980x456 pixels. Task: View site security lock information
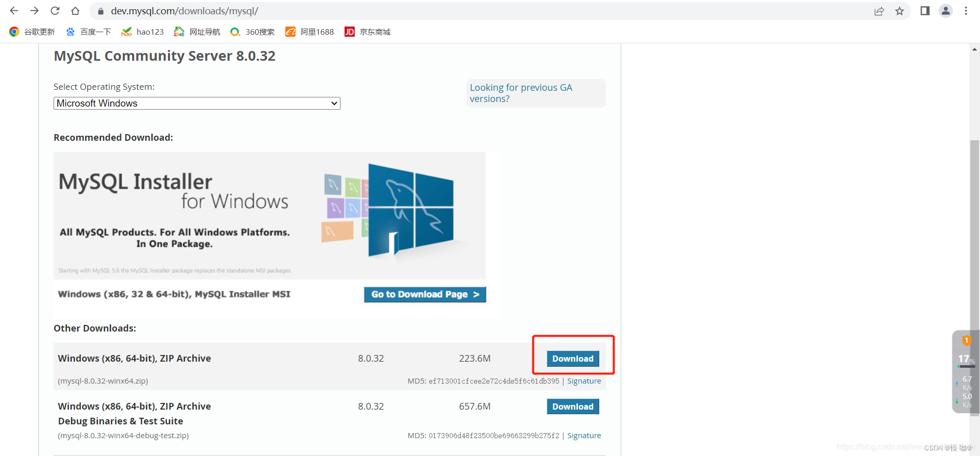click(x=101, y=11)
